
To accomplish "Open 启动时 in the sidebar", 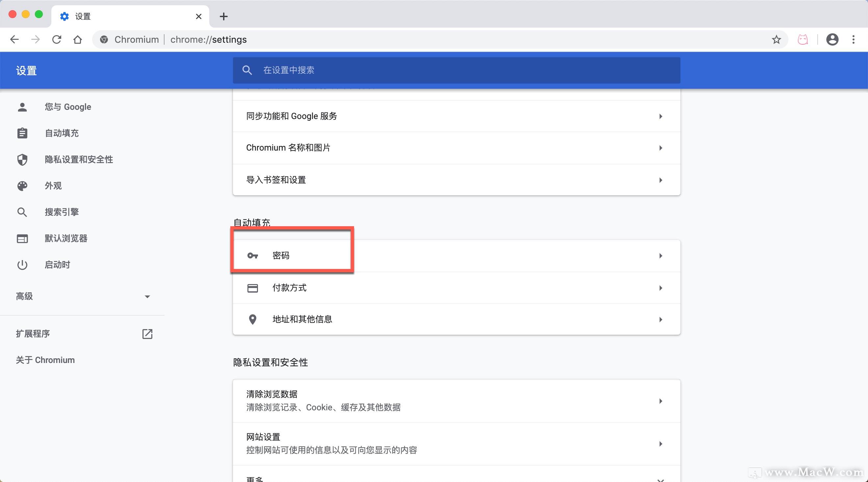I will tap(57, 265).
